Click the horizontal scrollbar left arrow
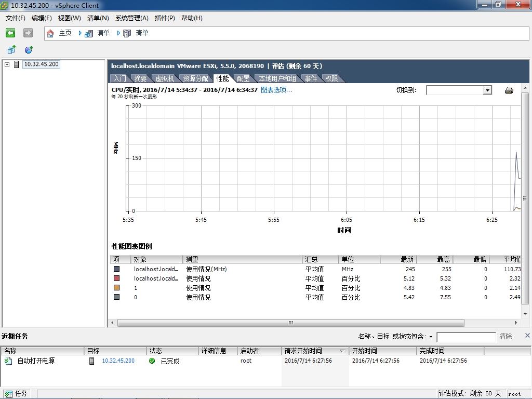This screenshot has width=532, height=399. pyautogui.click(x=113, y=323)
